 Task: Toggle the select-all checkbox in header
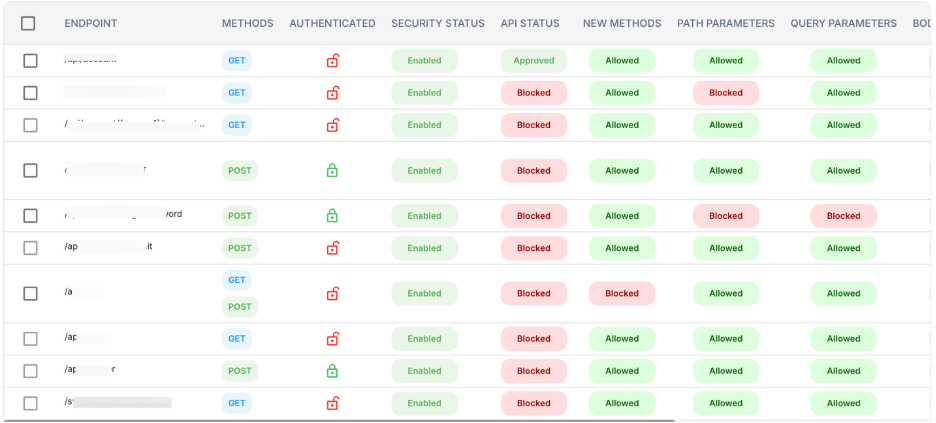click(28, 23)
